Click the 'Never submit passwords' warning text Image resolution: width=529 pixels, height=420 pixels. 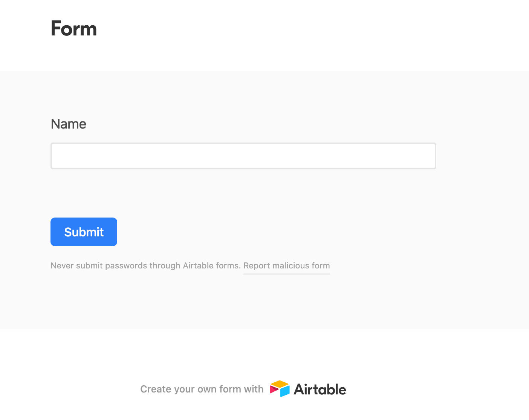pos(145,266)
